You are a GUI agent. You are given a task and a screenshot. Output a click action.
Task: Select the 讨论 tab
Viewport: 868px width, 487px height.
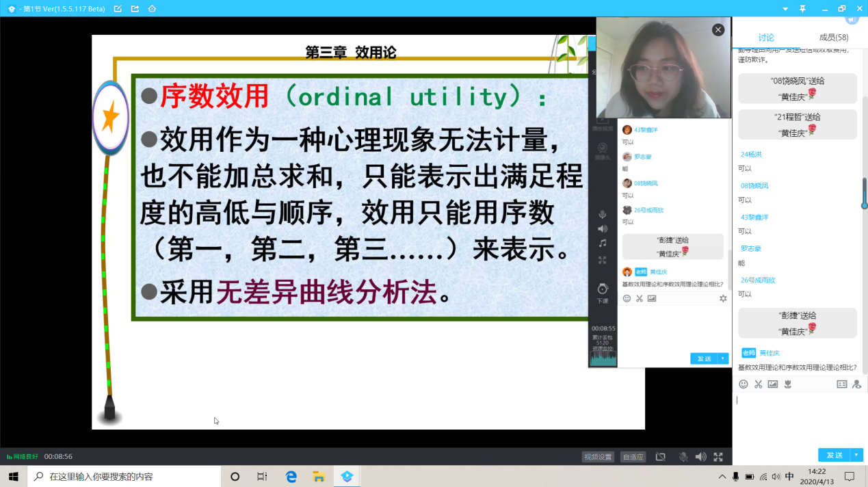tap(766, 38)
